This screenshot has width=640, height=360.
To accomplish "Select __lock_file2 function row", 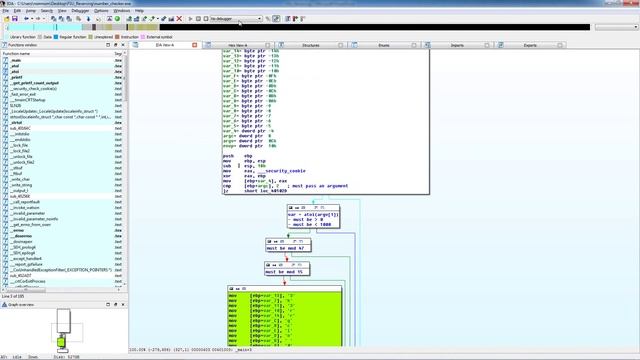I will click(x=62, y=151).
